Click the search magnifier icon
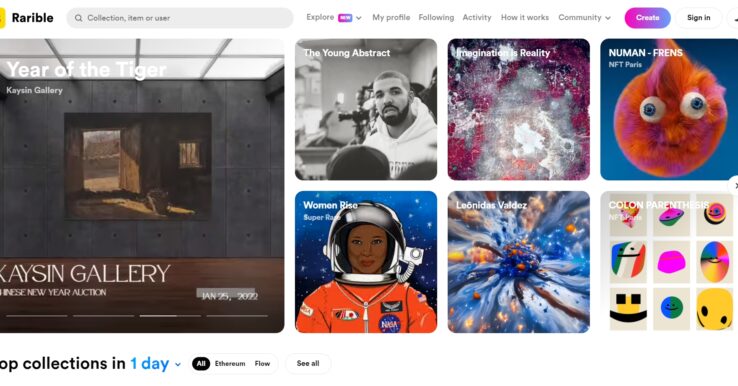Screen dimensions: 738x386 [79, 18]
